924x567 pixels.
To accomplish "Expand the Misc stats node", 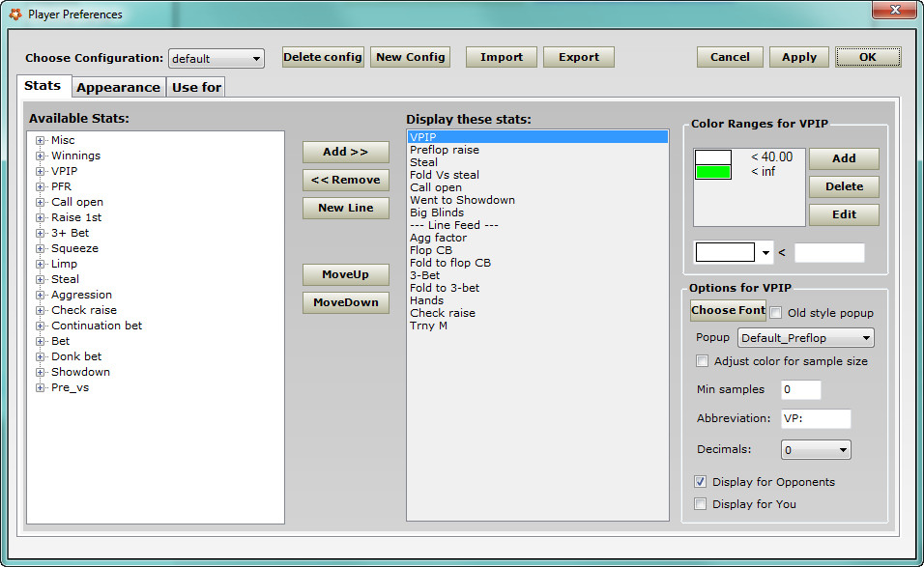I will point(40,140).
